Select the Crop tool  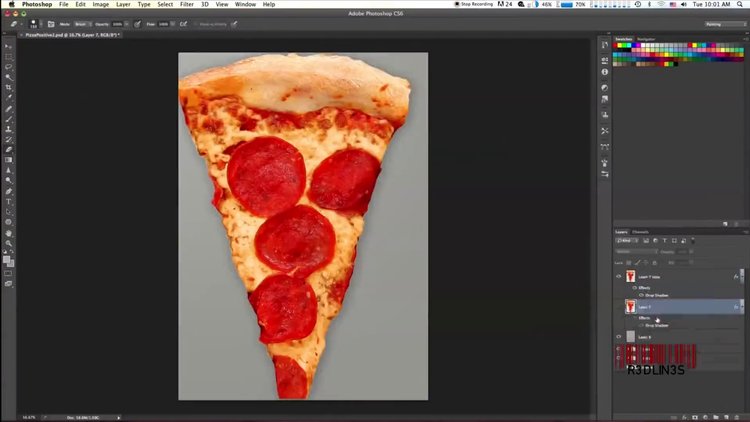(9, 88)
